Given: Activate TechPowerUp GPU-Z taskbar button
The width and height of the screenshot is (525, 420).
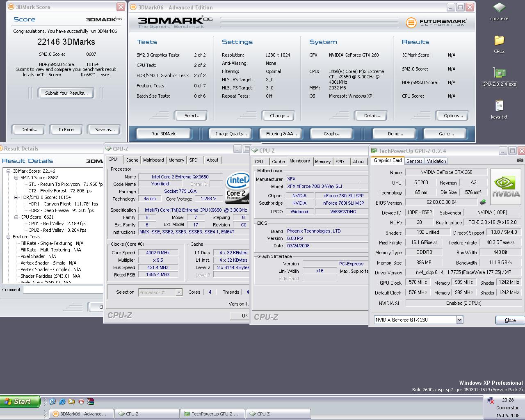Looking at the screenshot, I should click(x=212, y=414).
